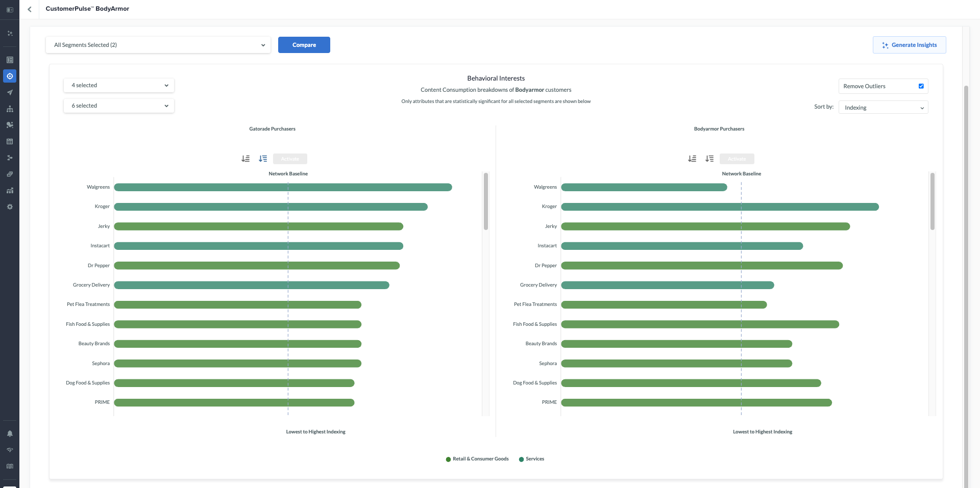Image resolution: width=980 pixels, height=488 pixels.
Task: Click Jerky bar in Gatorade Purchasers chart
Action: 259,226
